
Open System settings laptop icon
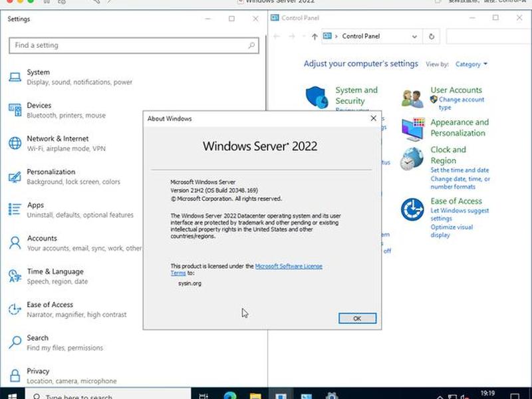click(x=15, y=77)
